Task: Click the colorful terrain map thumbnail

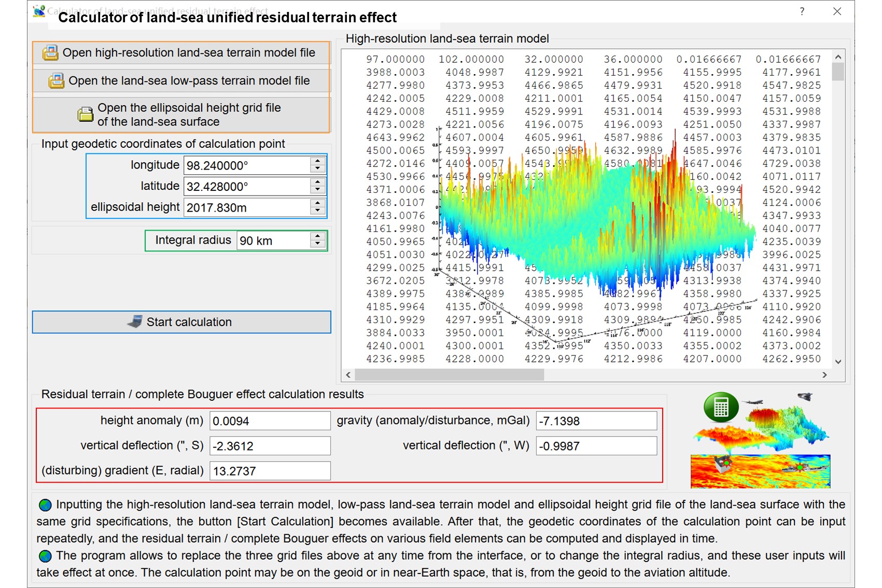Action: click(760, 471)
